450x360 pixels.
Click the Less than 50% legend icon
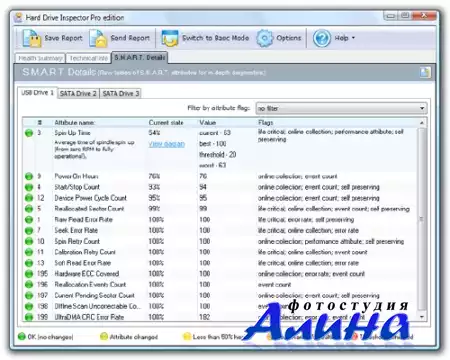click(x=187, y=336)
